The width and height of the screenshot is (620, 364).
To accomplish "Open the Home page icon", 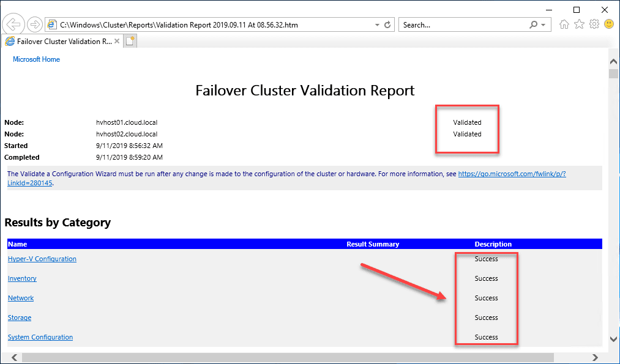I will [x=564, y=24].
